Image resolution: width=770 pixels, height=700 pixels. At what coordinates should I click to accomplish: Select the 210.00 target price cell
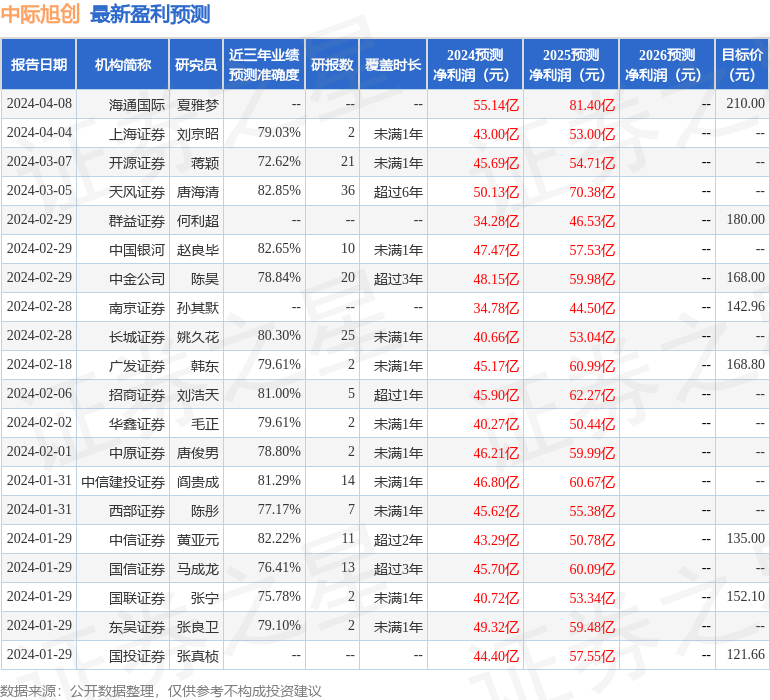pos(745,104)
